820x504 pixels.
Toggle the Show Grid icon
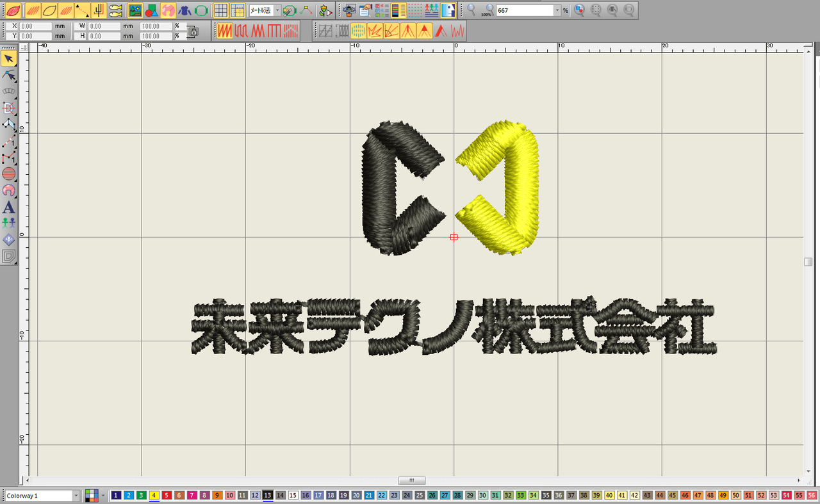coord(221,10)
